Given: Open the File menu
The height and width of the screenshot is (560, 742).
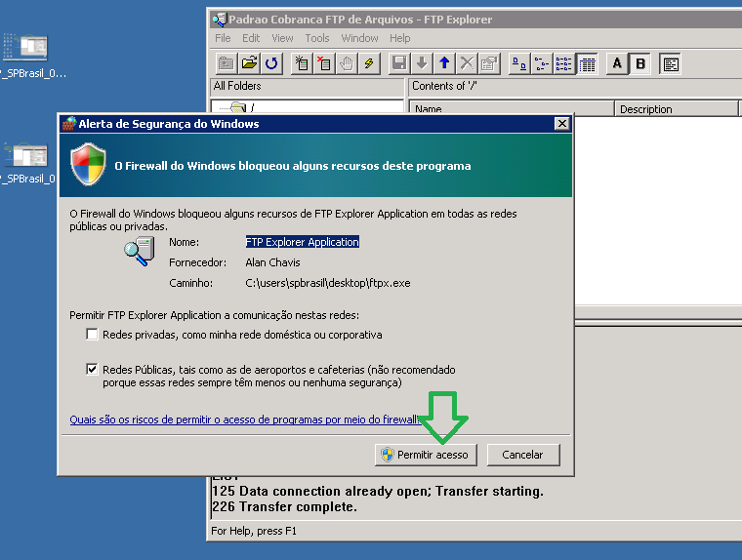Looking at the screenshot, I should click(223, 38).
